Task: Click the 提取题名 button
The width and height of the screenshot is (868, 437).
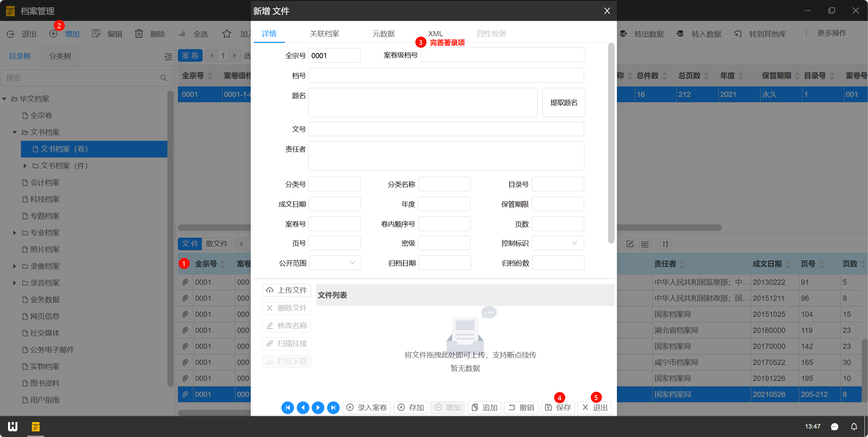Action: click(x=563, y=102)
